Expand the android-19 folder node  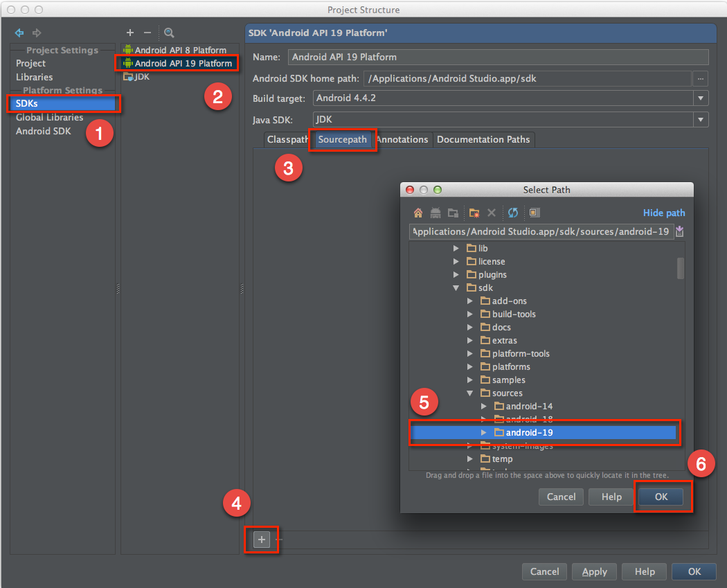(484, 433)
